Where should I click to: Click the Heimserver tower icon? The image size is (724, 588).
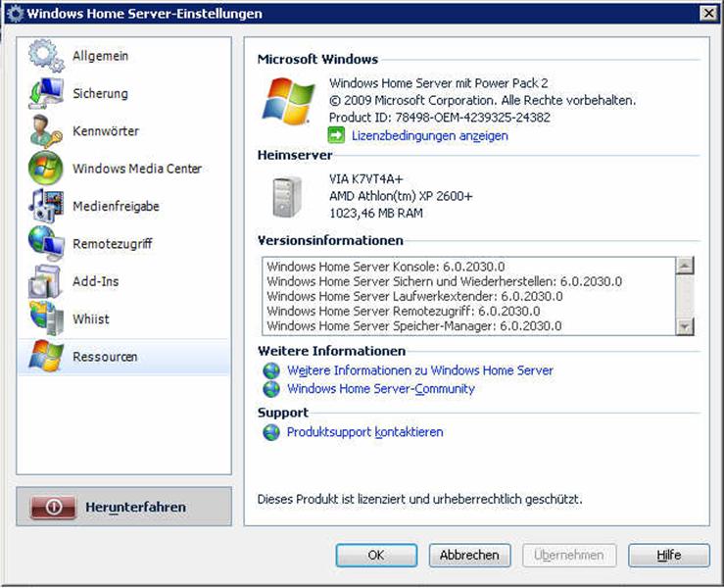287,197
